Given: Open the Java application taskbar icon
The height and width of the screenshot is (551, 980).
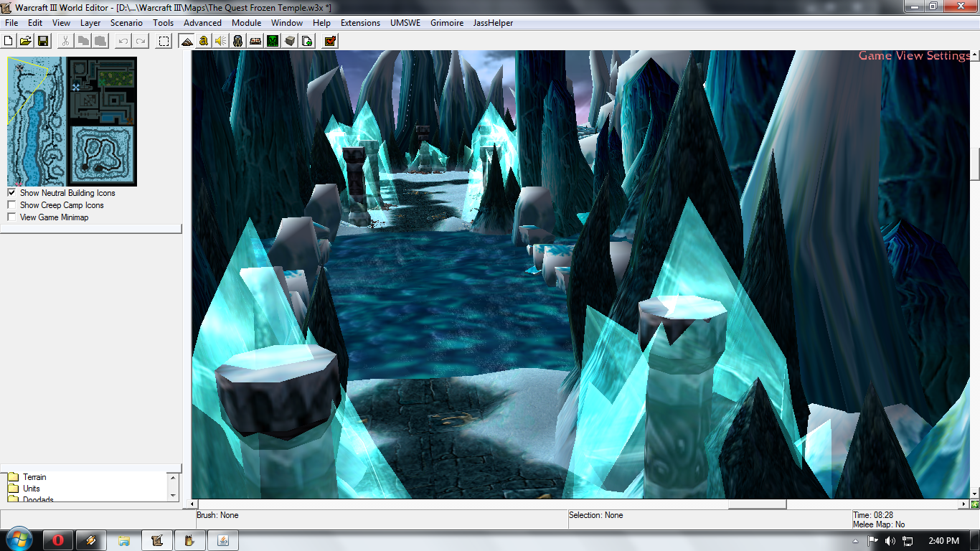Looking at the screenshot, I should click(x=223, y=540).
